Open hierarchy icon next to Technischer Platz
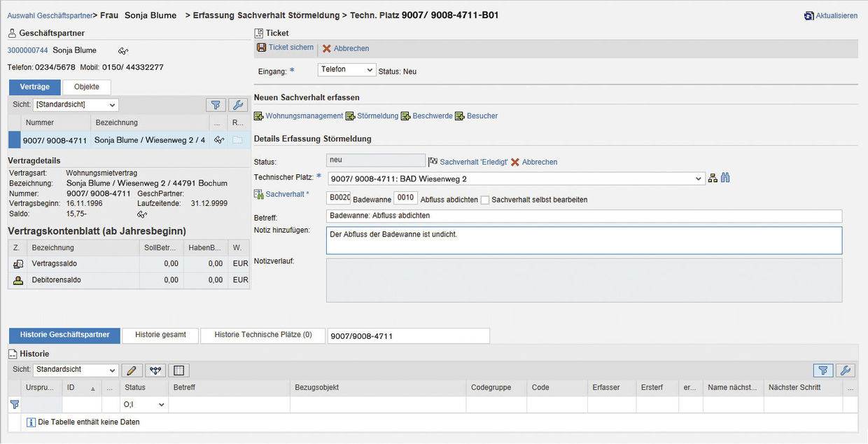868x444 pixels. [x=713, y=178]
